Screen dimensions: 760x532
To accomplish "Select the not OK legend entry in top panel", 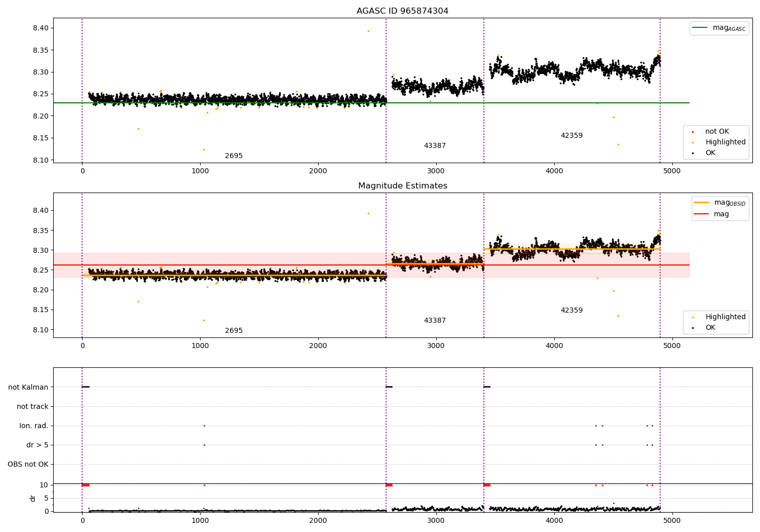I will pos(717,132).
